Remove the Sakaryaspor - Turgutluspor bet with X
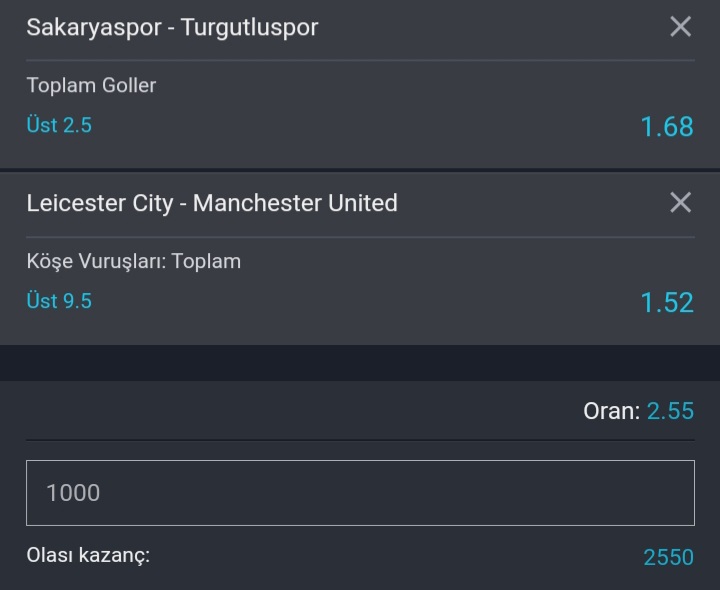The width and height of the screenshot is (720, 590). click(x=681, y=26)
